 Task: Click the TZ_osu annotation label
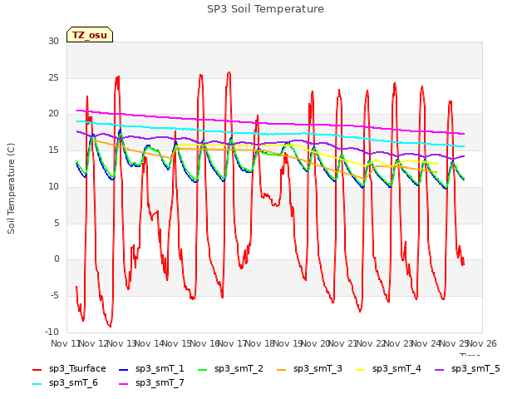[90, 35]
